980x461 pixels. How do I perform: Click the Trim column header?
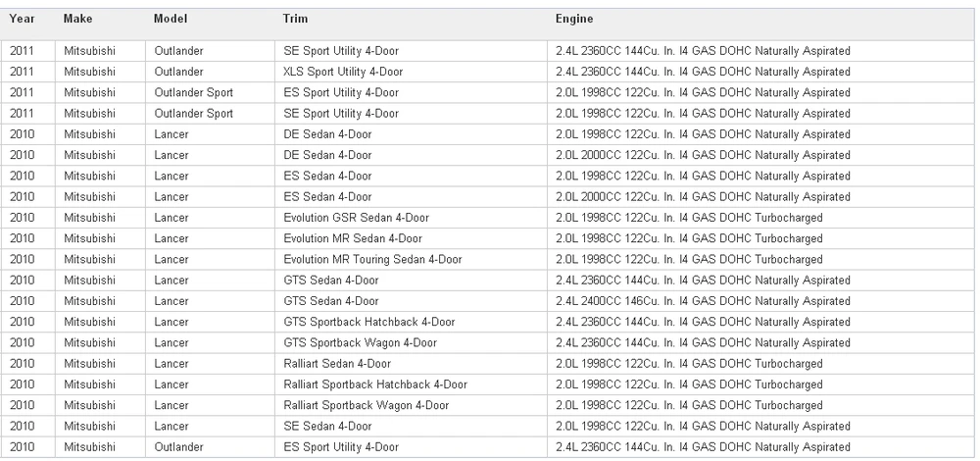point(295,19)
